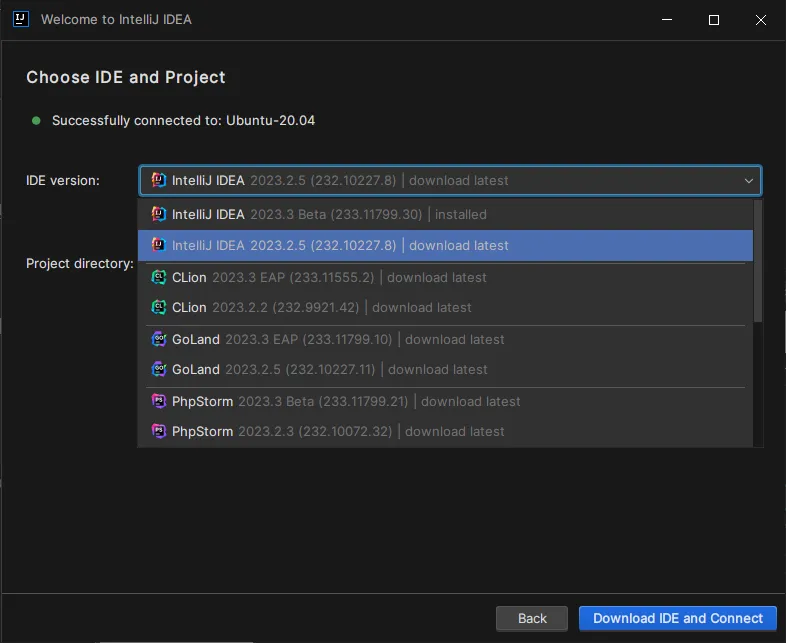
Task: Click the CLion 2023.2.2 icon
Action: (158, 307)
